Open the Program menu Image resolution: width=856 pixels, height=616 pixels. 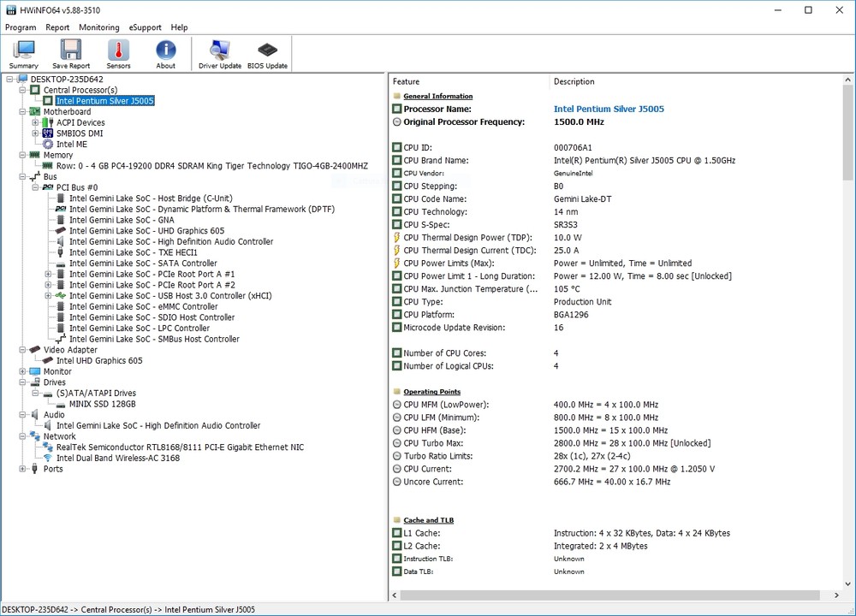pyautogui.click(x=21, y=27)
